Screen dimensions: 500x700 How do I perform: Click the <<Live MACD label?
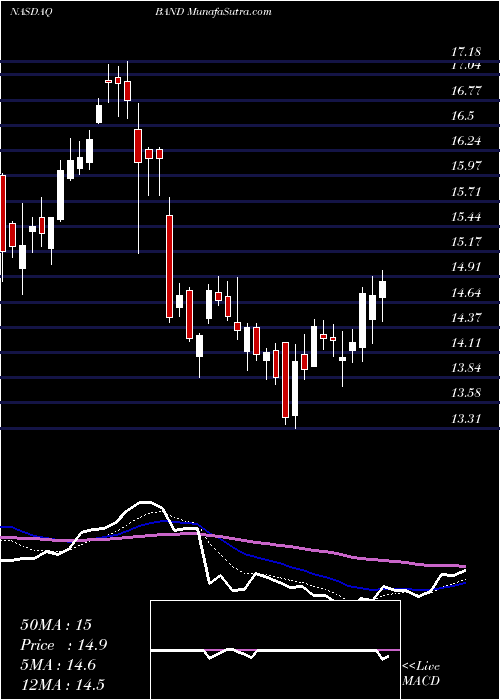tap(421, 673)
